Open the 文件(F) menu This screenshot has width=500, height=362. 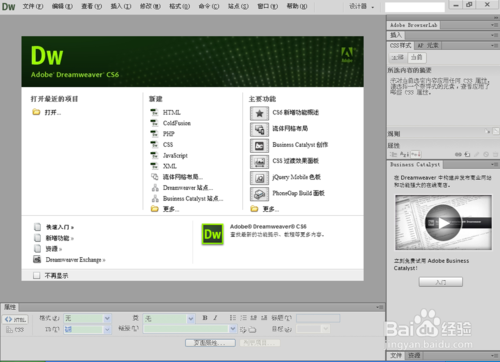click(33, 6)
